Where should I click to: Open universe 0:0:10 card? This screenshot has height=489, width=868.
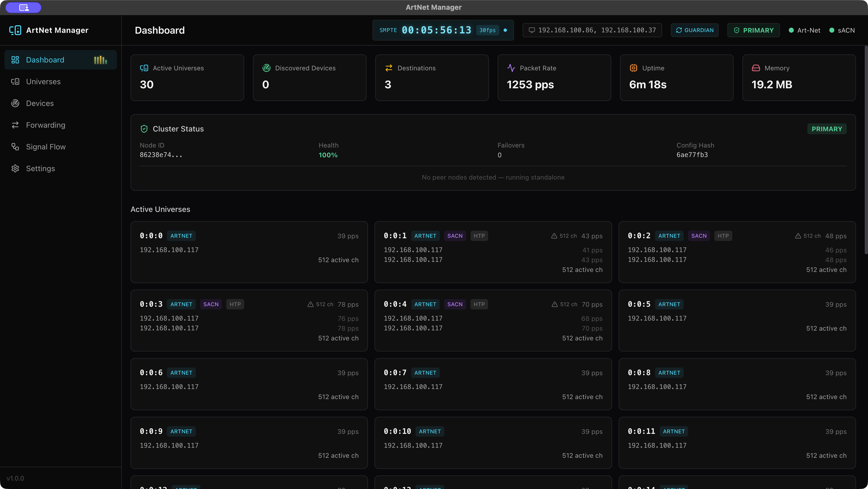pos(493,443)
